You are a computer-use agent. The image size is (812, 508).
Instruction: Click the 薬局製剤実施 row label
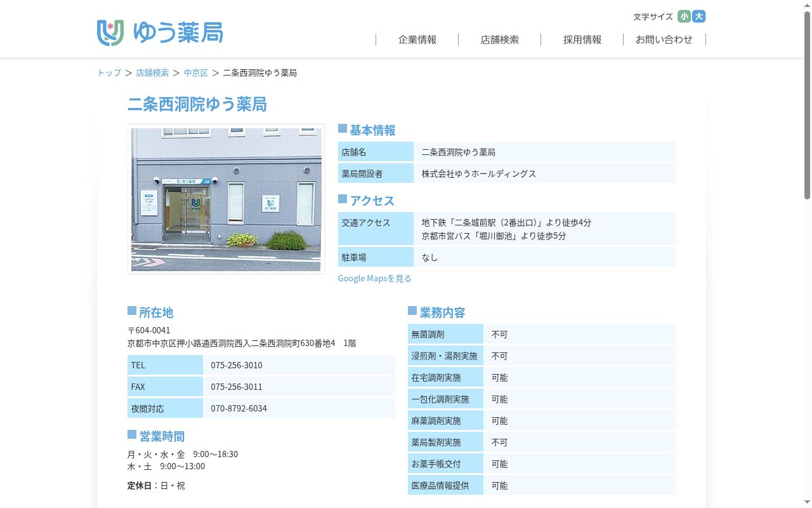[445, 442]
